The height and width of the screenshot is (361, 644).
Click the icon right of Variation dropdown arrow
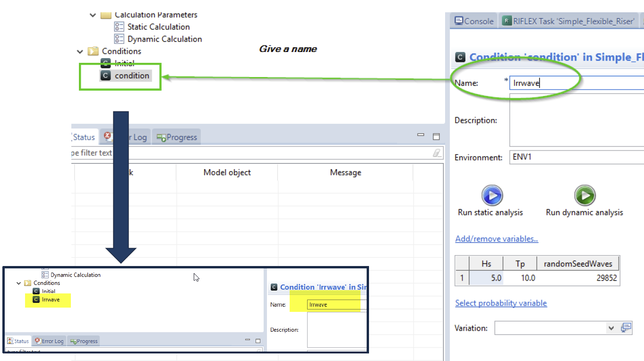tap(626, 328)
